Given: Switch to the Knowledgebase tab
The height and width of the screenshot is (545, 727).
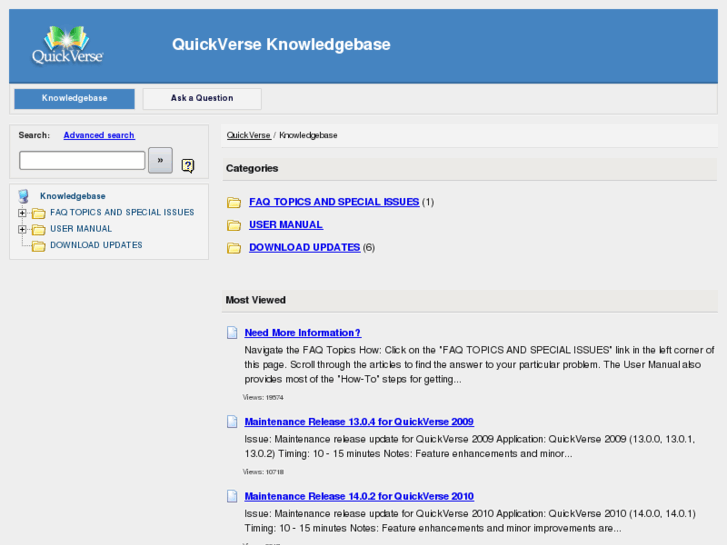Looking at the screenshot, I should [x=75, y=99].
